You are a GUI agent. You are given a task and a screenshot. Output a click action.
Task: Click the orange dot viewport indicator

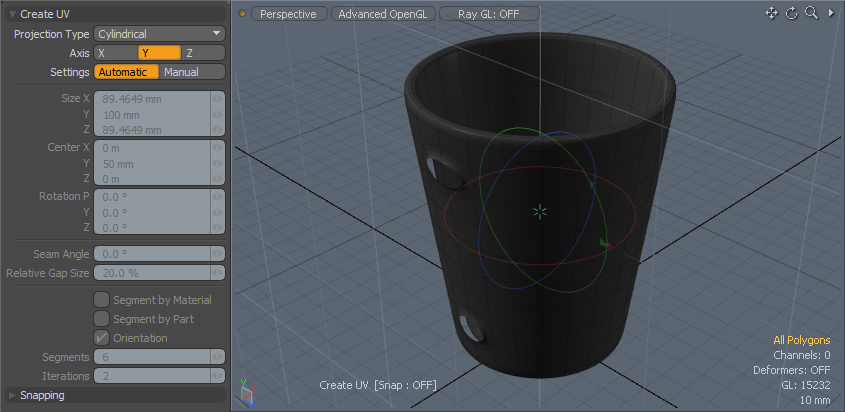[242, 14]
